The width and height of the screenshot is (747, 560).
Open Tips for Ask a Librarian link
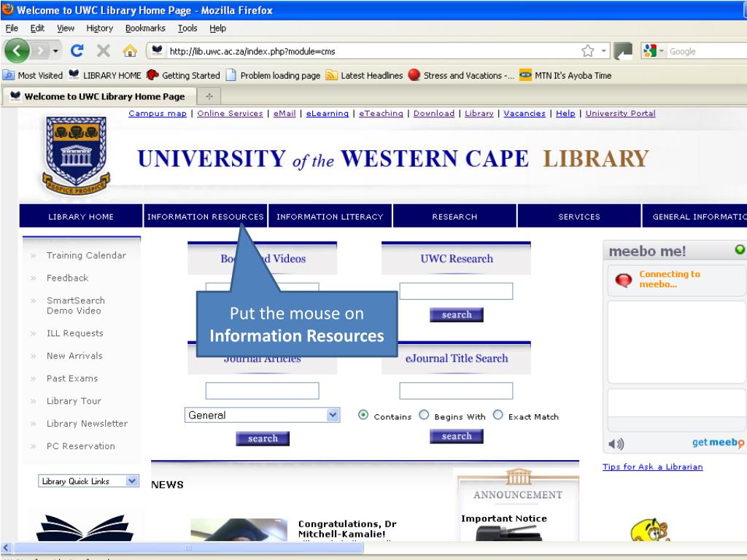652,467
